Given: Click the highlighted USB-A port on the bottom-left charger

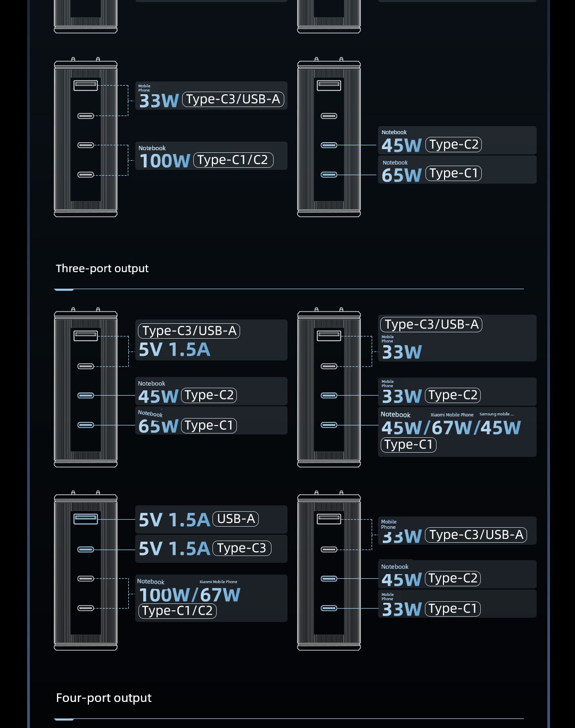Looking at the screenshot, I should tap(86, 519).
